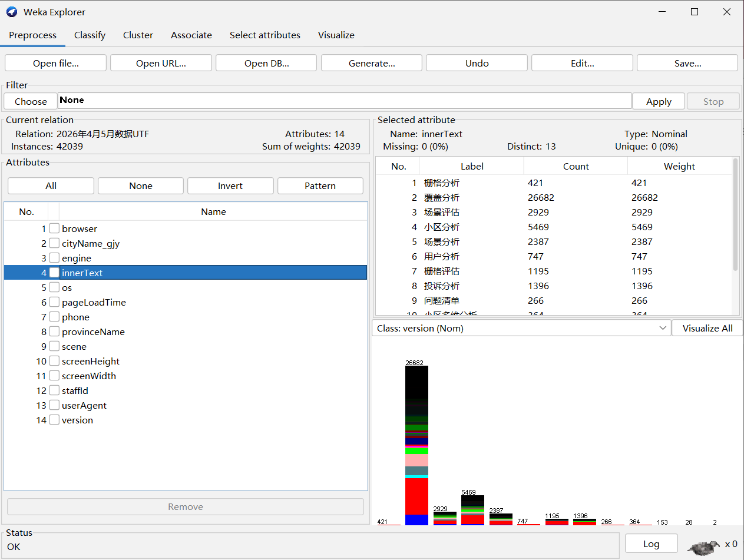This screenshot has width=744, height=560.
Task: Enable the userAgent attribute checkbox
Action: (54, 405)
